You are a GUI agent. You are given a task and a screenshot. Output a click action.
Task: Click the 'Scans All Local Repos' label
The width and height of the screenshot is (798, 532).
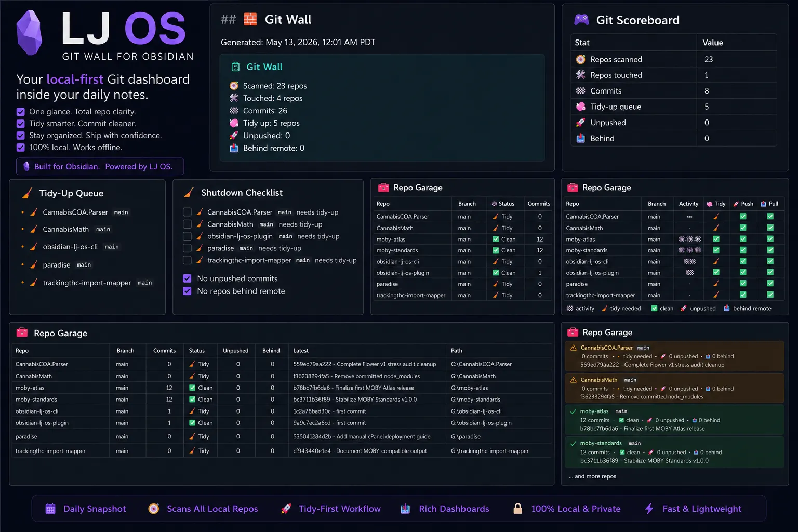coord(212,509)
